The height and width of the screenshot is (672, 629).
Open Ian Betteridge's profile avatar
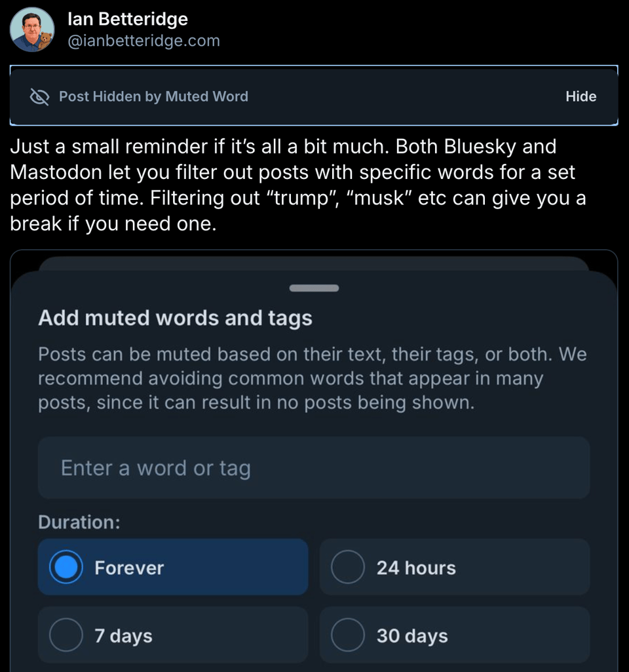(33, 30)
